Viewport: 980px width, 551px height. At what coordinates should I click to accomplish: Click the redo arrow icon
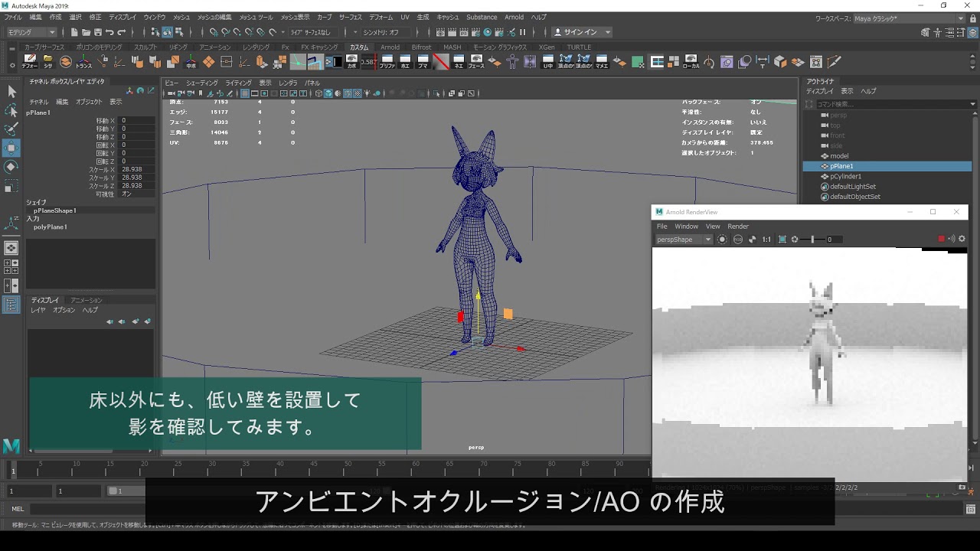(x=121, y=32)
